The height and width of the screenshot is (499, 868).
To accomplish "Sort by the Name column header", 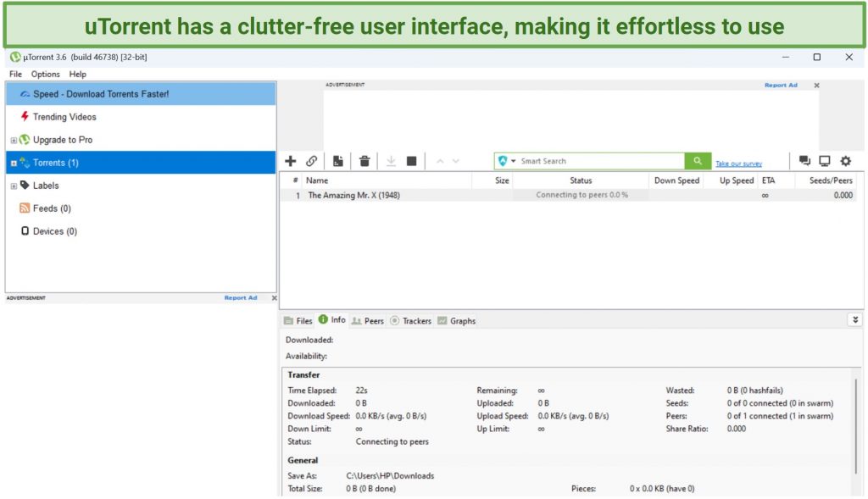I will pyautogui.click(x=387, y=180).
